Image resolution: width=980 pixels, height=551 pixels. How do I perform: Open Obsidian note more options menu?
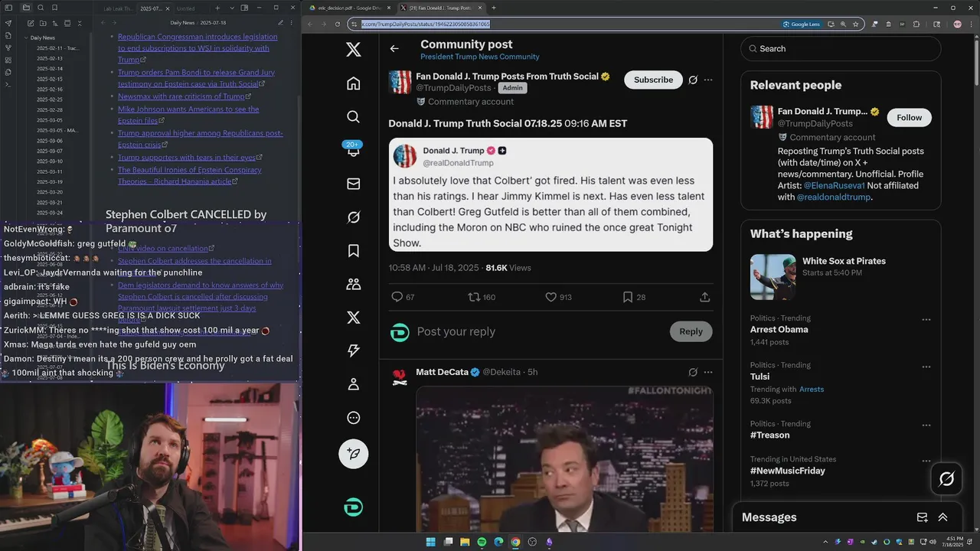tap(291, 23)
